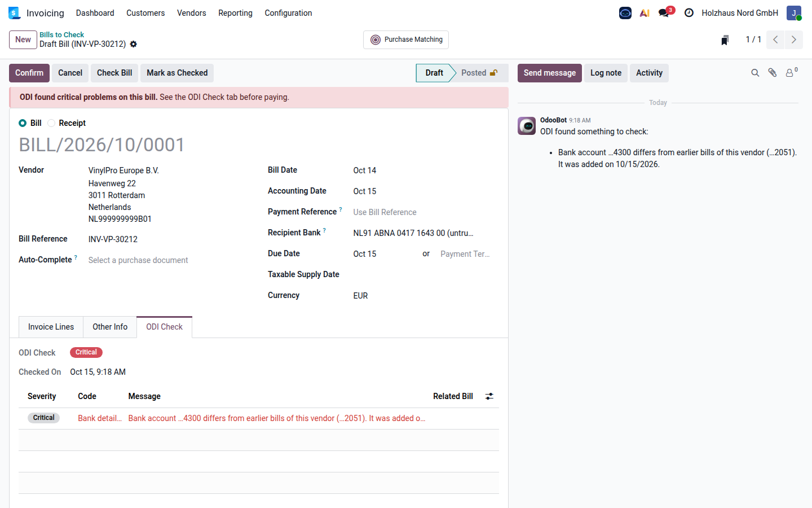This screenshot has height=508, width=812.
Task: Click the OdooBot avatar
Action: pyautogui.click(x=527, y=126)
